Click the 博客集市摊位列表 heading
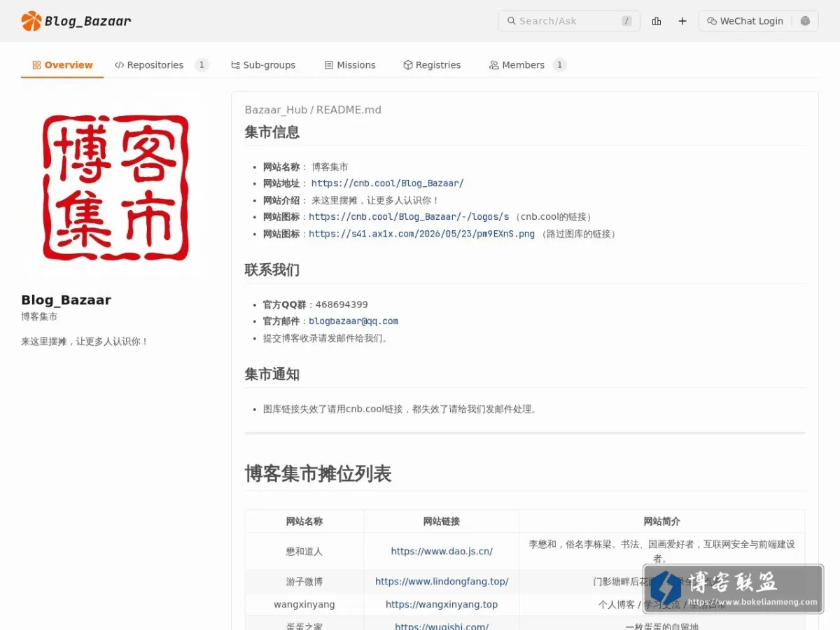 tap(318, 474)
